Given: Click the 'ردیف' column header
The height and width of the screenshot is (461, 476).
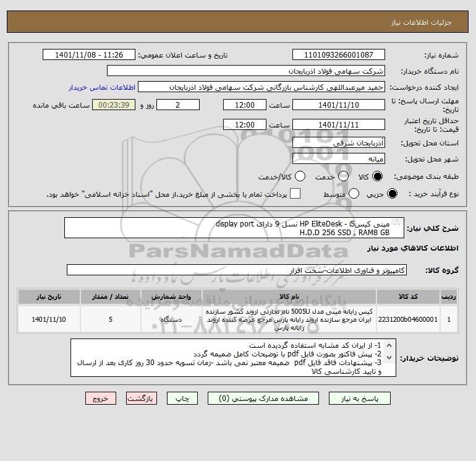Looking at the screenshot, I should pyautogui.click(x=449, y=296).
